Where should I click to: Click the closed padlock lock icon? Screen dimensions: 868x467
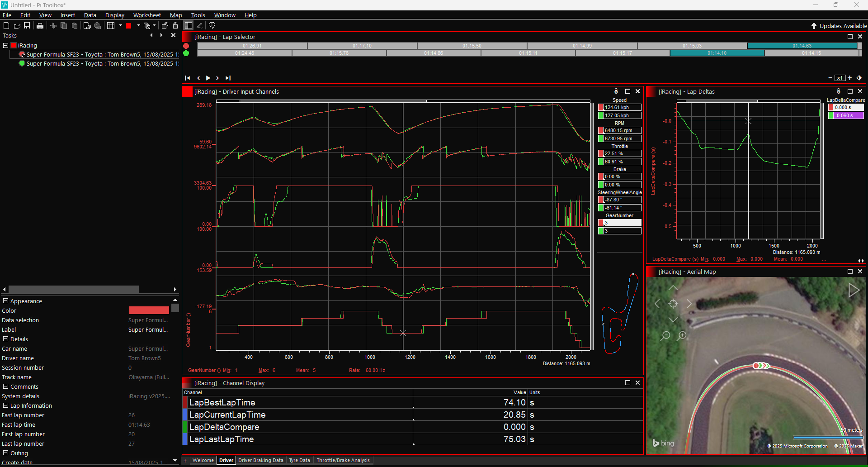click(175, 26)
